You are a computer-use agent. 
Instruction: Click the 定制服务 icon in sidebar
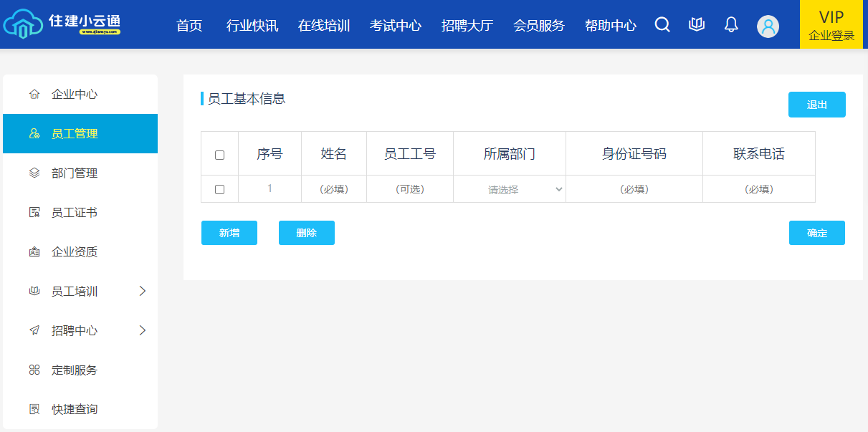coord(34,370)
